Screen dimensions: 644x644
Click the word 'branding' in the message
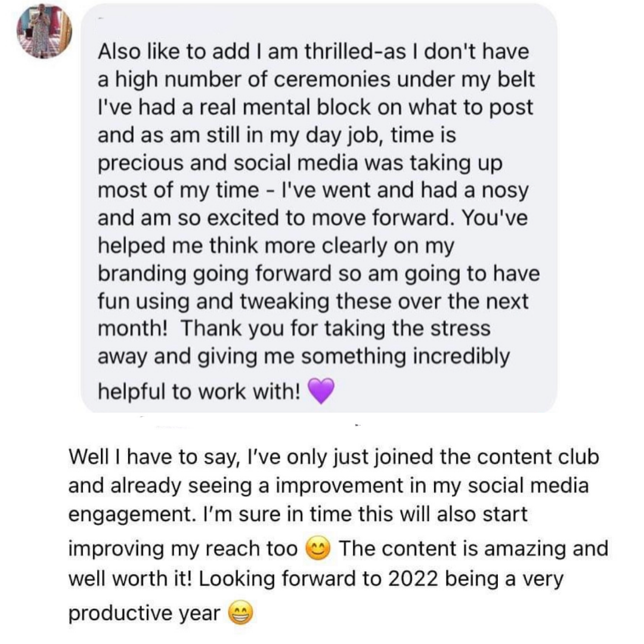pos(142,274)
